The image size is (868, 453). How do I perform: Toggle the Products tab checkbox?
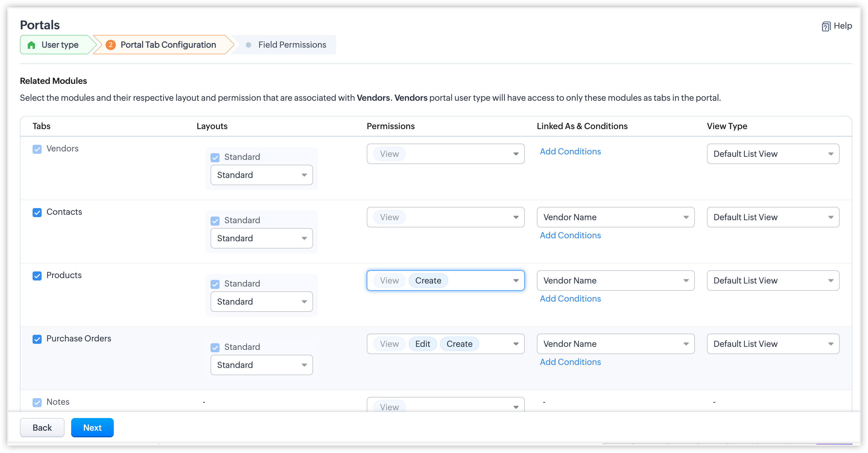(x=37, y=276)
